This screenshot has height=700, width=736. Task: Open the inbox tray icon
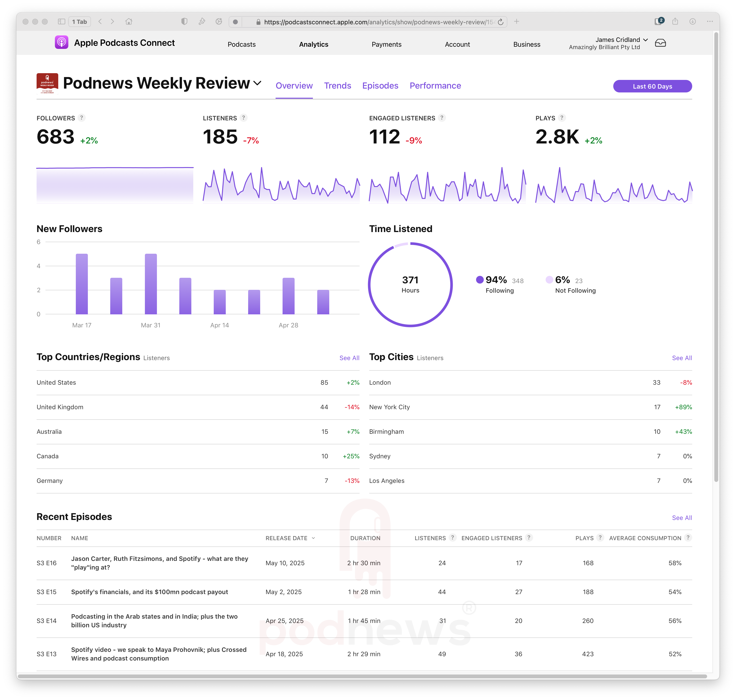[660, 43]
